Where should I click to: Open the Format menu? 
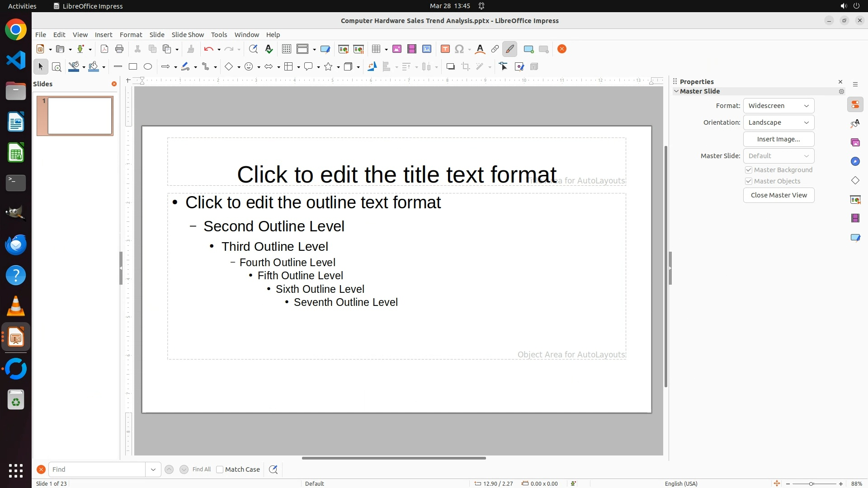pyautogui.click(x=131, y=35)
